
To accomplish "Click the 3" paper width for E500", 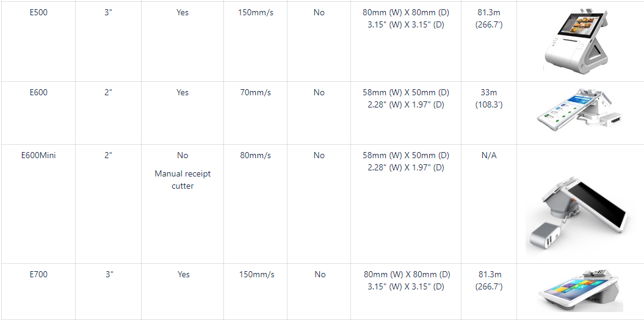I will point(109,12).
